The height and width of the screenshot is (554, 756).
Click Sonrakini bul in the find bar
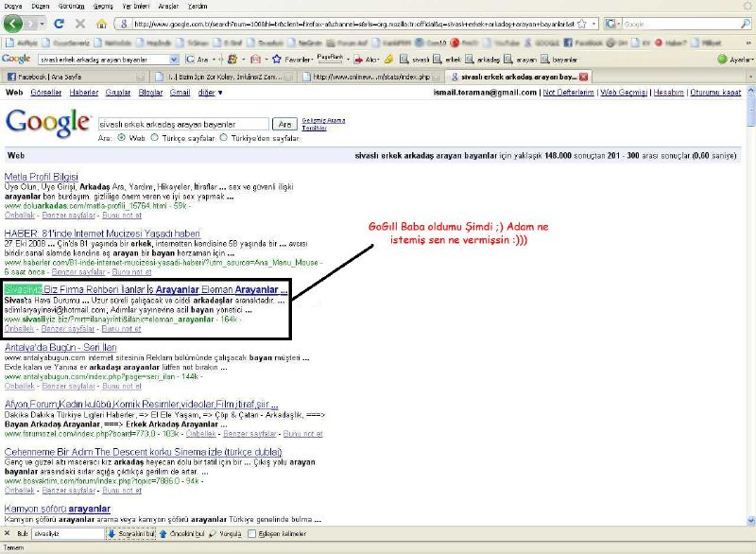[131, 534]
